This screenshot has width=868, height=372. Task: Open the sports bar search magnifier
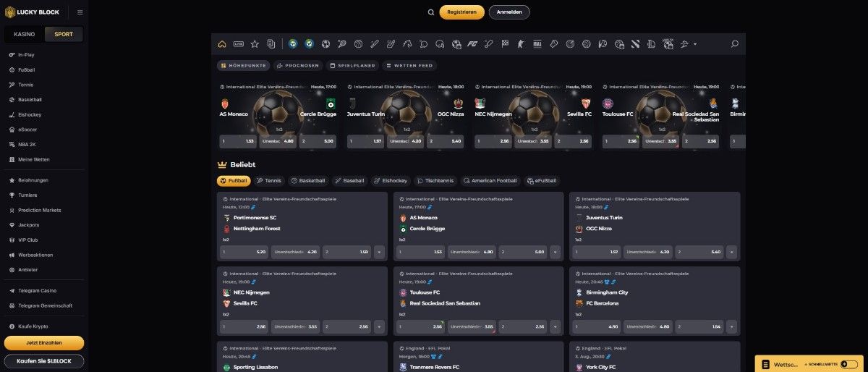tap(735, 44)
